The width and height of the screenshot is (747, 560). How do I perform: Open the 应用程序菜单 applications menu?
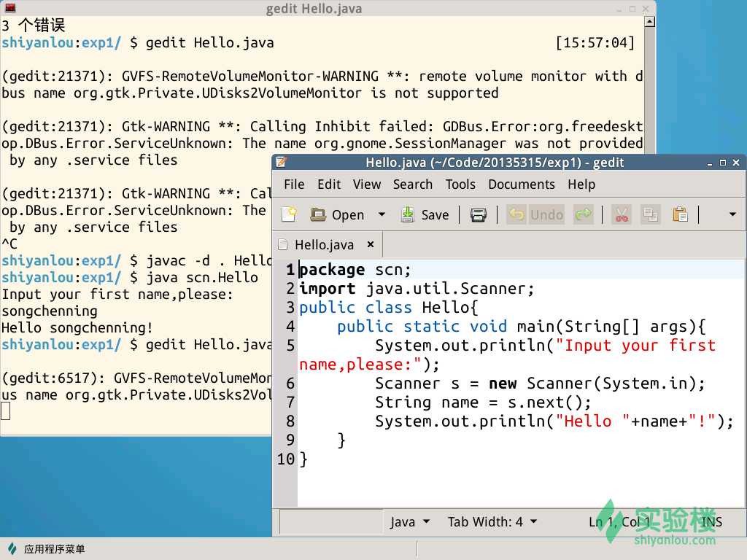[46, 549]
